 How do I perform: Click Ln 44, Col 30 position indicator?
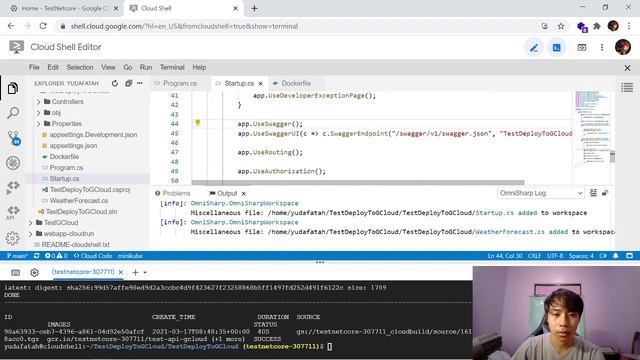[x=505, y=256]
